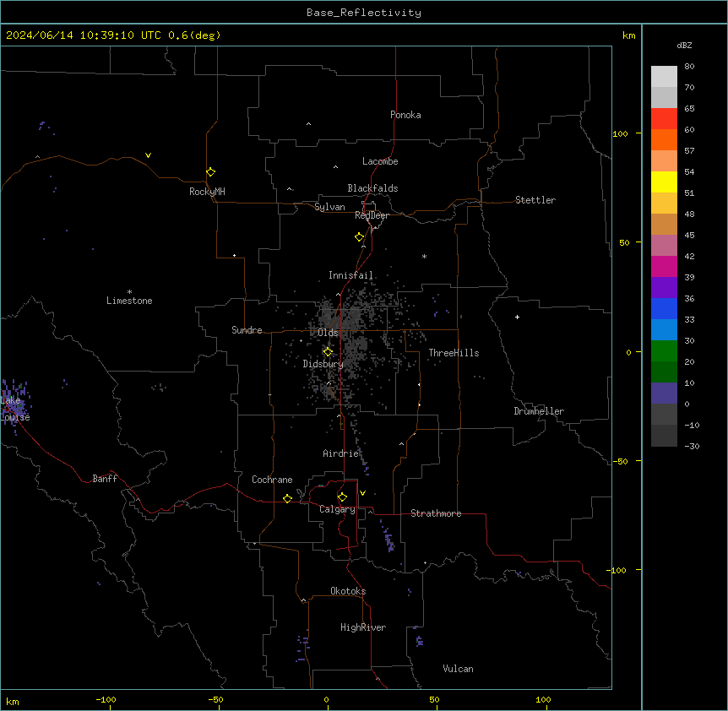Click the green 30 dBZ color swatch
Viewport: 728px width, 711px height.
pyautogui.click(x=664, y=351)
